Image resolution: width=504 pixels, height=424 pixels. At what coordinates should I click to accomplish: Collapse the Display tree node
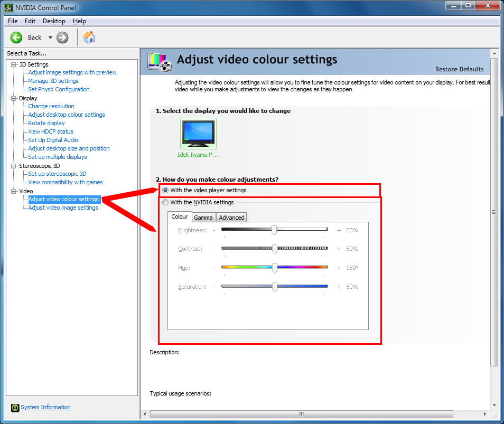point(14,98)
